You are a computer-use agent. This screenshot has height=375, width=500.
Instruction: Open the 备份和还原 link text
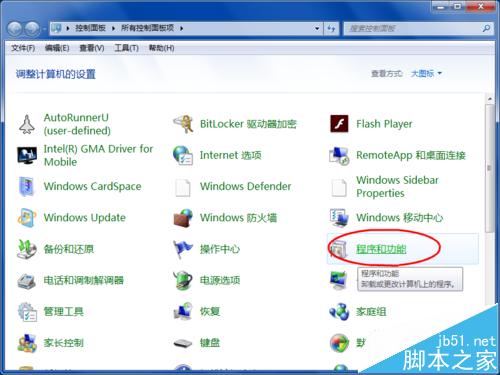[69, 249]
